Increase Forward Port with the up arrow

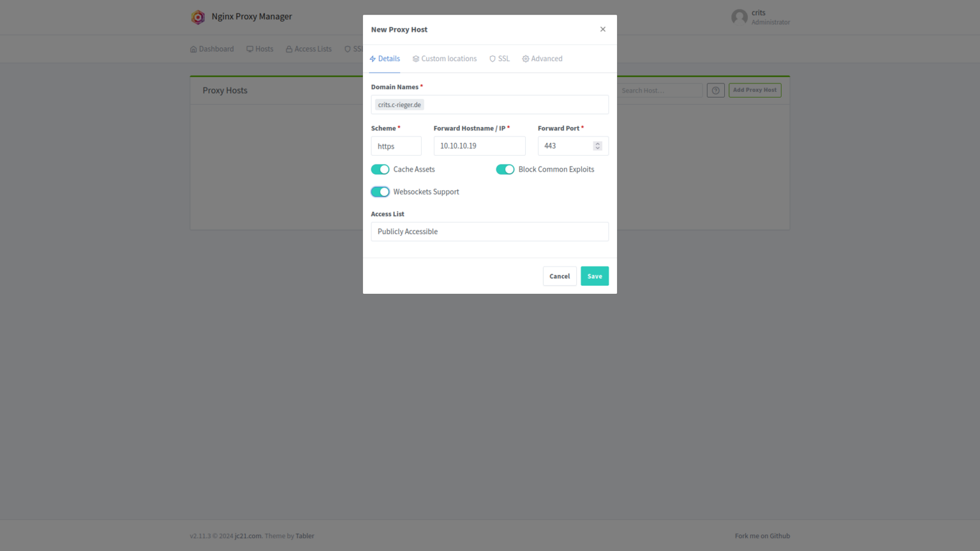click(x=598, y=143)
